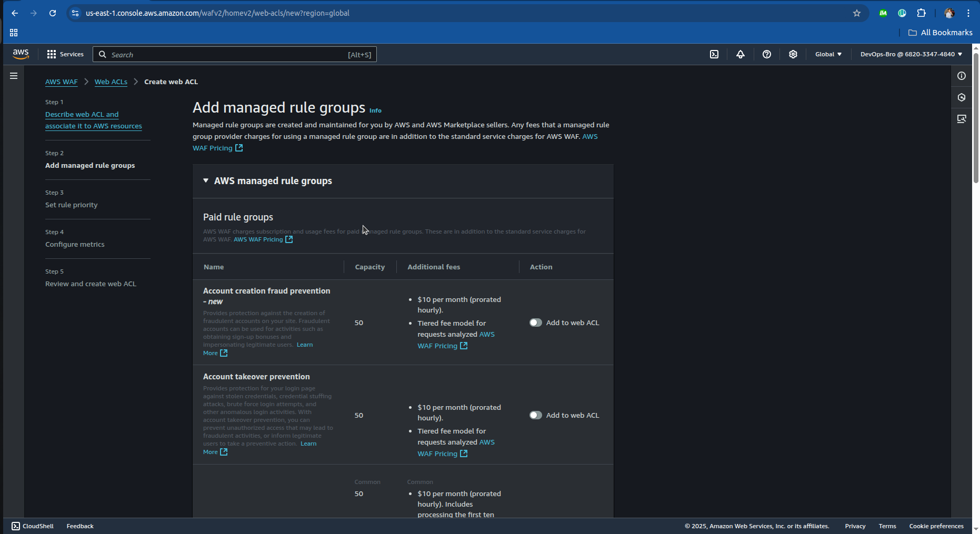Enable Account takeover prevention toggle

click(x=536, y=415)
